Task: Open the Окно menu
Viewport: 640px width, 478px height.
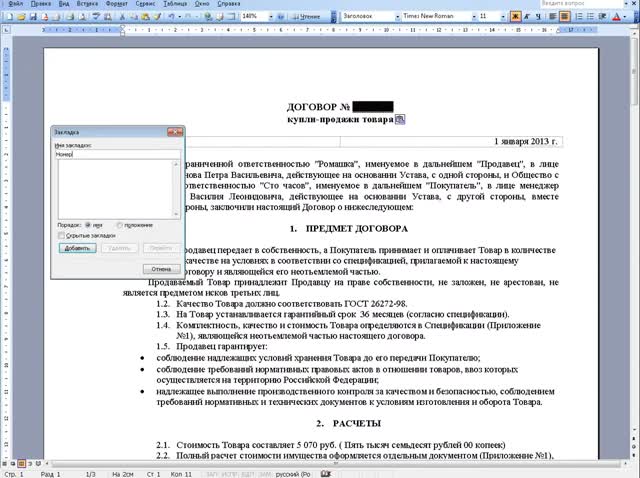Action: click(202, 4)
